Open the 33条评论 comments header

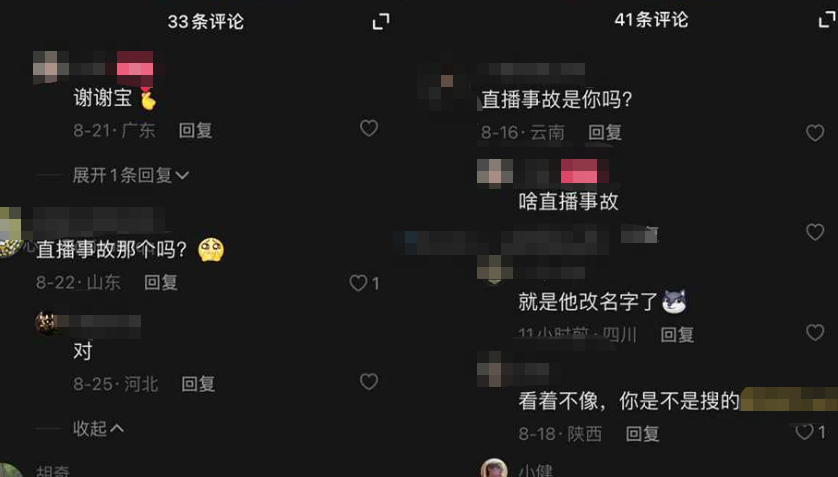pos(206,22)
